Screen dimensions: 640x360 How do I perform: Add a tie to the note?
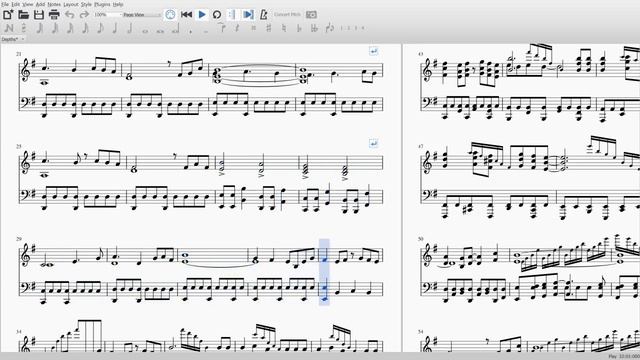(222, 28)
